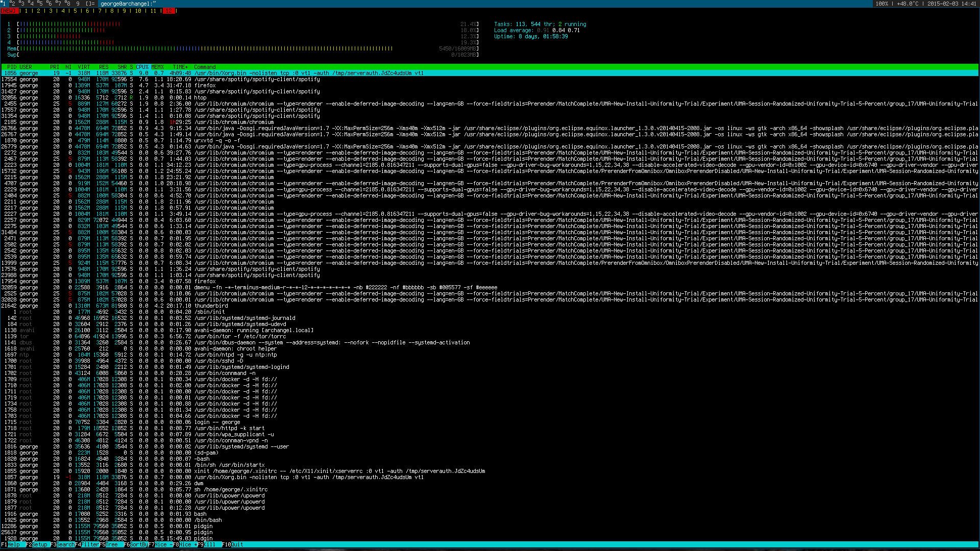
Task: Select the /bin/sh /usr/bin/startx row
Action: (x=490, y=465)
